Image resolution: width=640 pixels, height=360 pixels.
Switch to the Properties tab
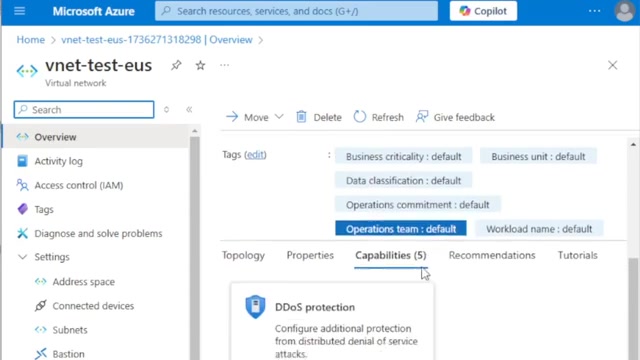point(310,256)
